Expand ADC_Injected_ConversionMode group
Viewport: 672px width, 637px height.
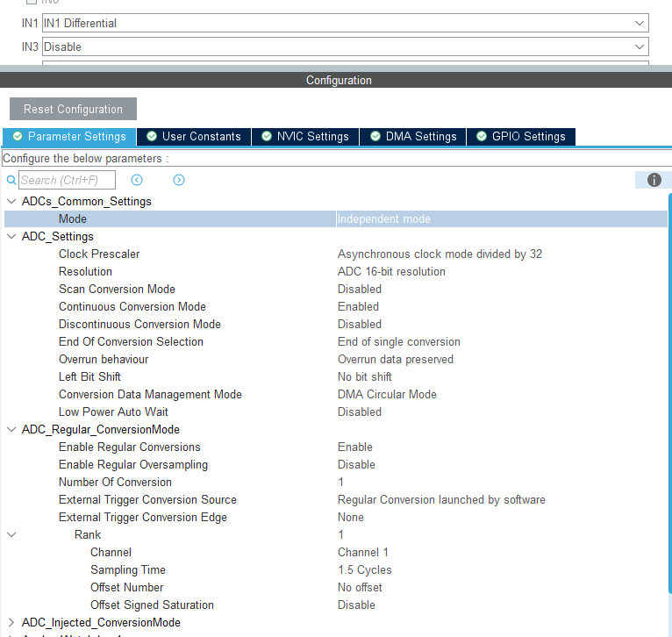tap(11, 622)
